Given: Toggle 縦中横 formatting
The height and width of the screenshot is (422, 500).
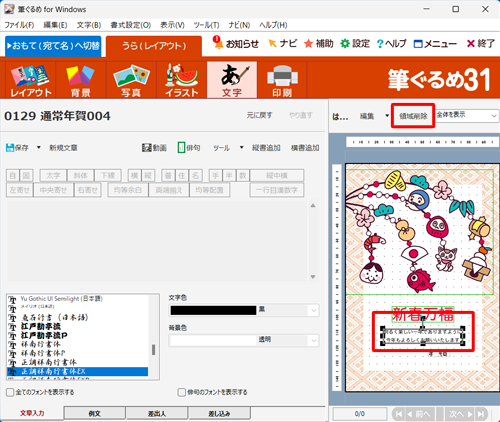Looking at the screenshot, I should (277, 175).
